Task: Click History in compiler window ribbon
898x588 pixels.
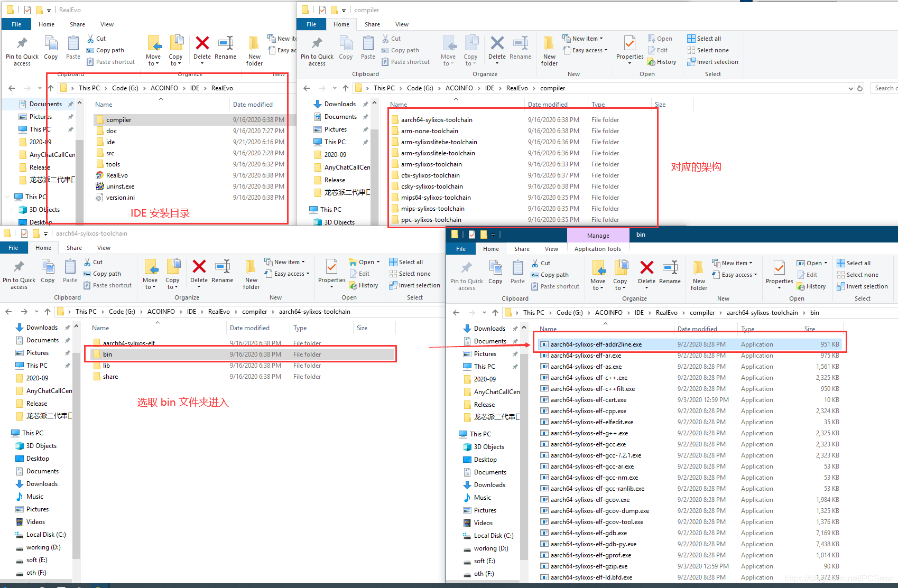Action: coord(662,62)
